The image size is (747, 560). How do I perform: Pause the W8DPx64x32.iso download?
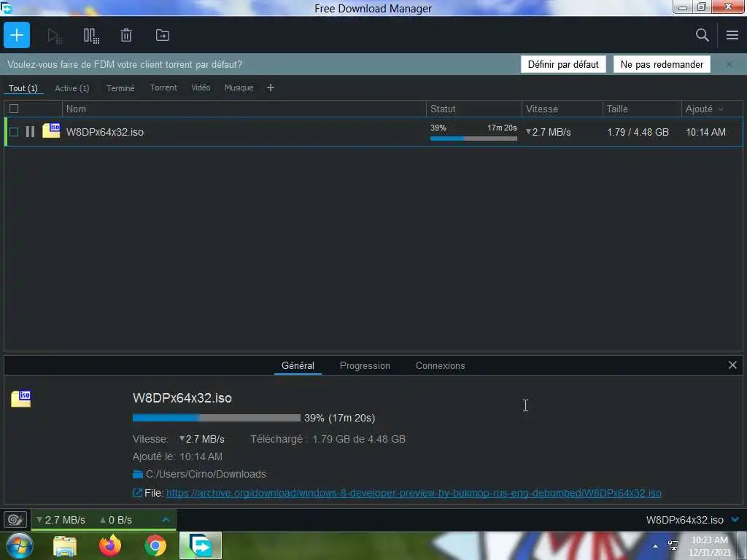pos(30,132)
